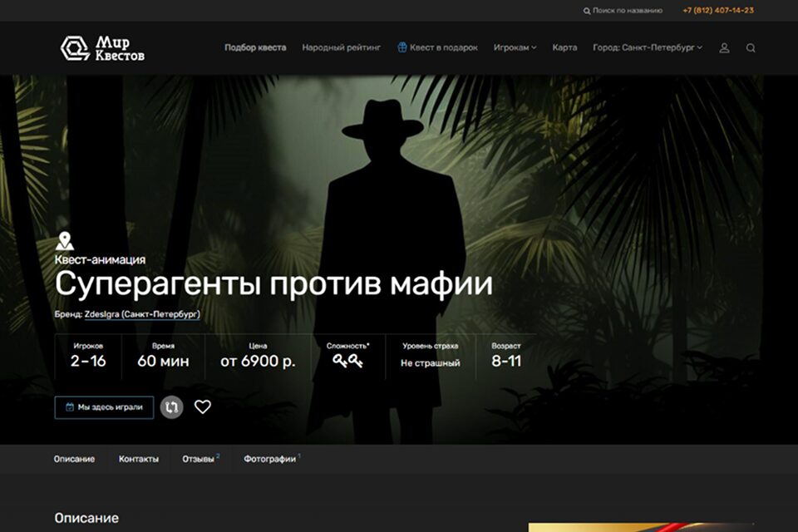The width and height of the screenshot is (798, 532).
Task: Open the Город: Санкт-Петербург city selector
Action: tap(647, 47)
